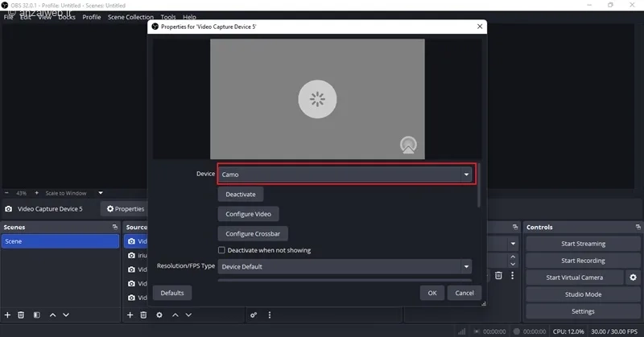Open advanced audio properties gears icon
The height and width of the screenshot is (337, 644).
pyautogui.click(x=254, y=314)
